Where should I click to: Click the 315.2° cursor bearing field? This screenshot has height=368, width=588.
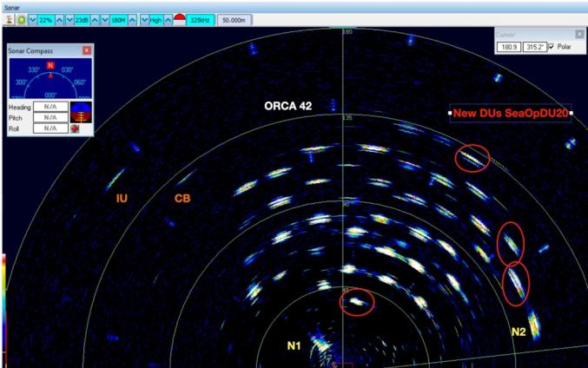coord(535,47)
